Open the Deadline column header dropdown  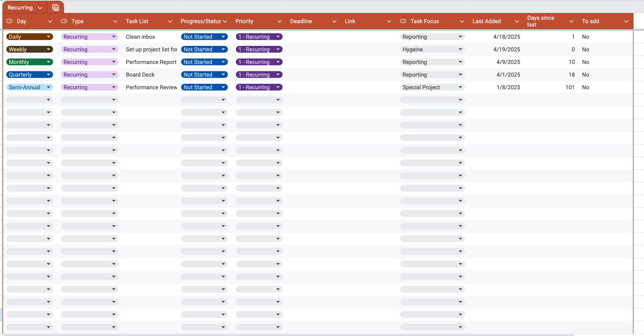(334, 21)
